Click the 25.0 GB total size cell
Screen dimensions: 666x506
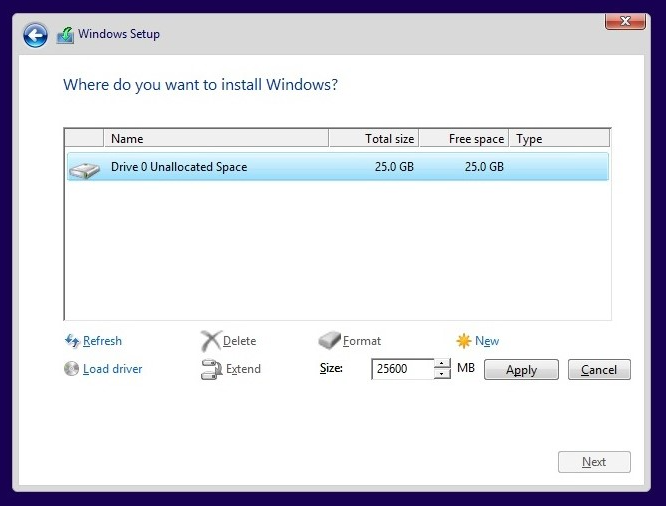(x=394, y=167)
